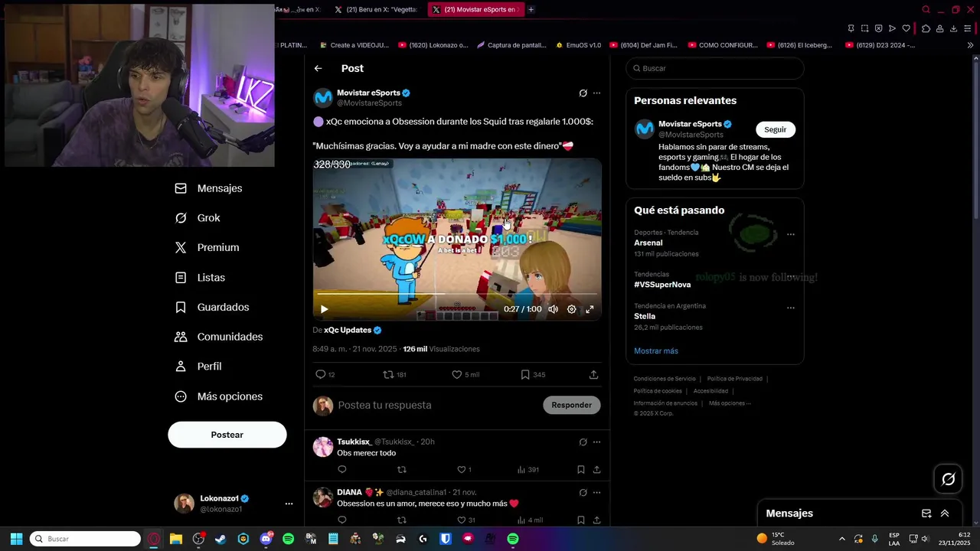The height and width of the screenshot is (551, 980).
Task: Show hidden system tray icons
Action: point(841,539)
